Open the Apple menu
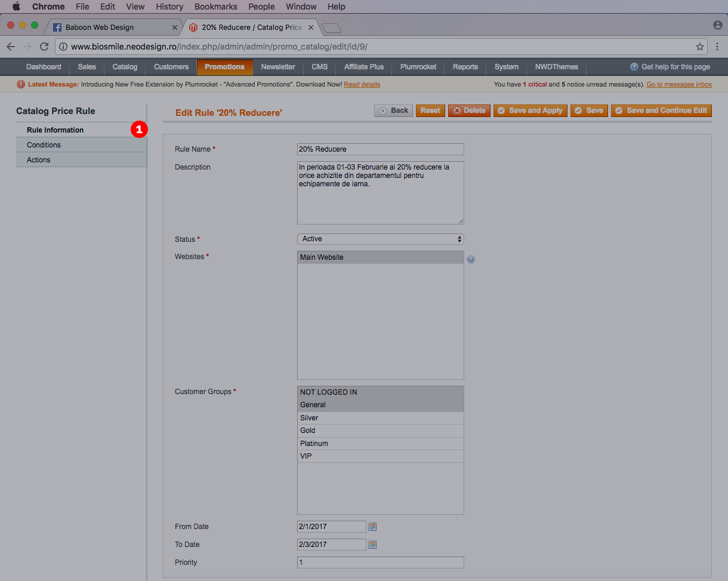Screen dimensions: 728x581 [16, 7]
